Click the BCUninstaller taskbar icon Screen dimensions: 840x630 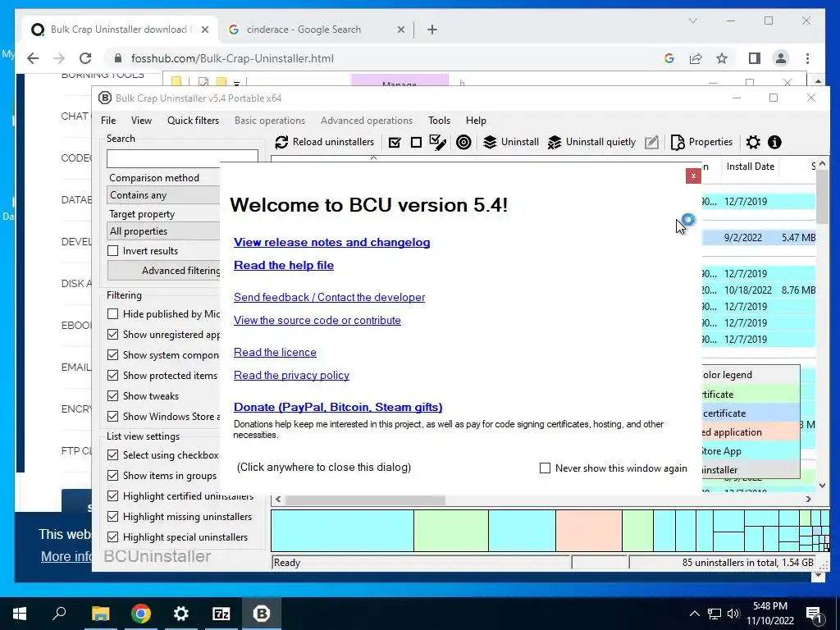tap(262, 614)
